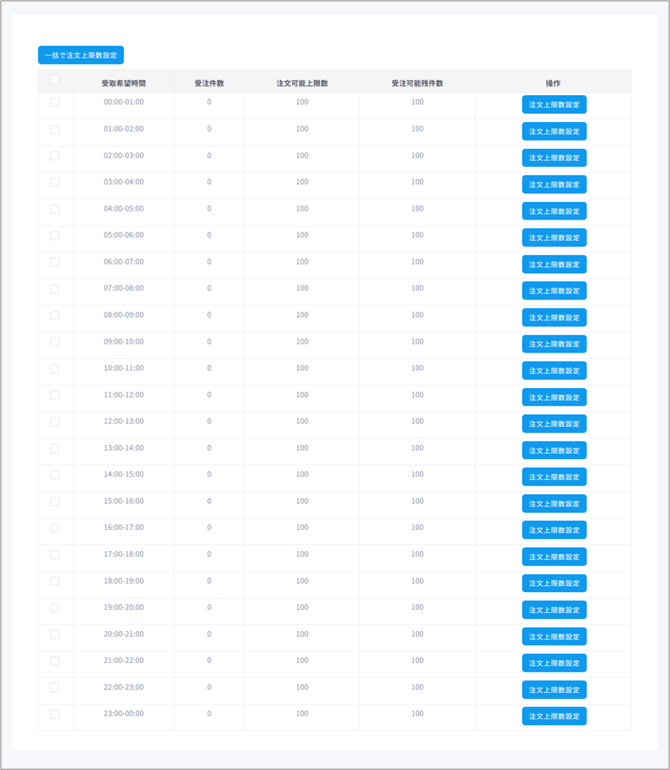Click the 受注可能残件数 column header
Image resolution: width=670 pixels, height=770 pixels.
pyautogui.click(x=417, y=82)
